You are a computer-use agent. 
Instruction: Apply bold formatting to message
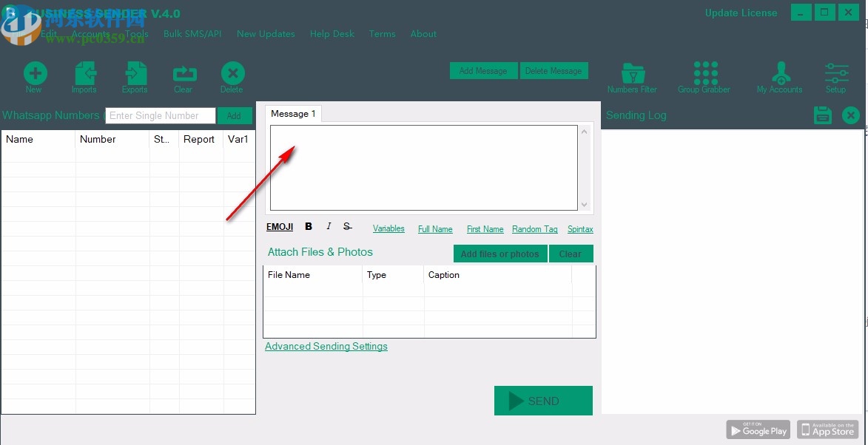click(x=309, y=226)
